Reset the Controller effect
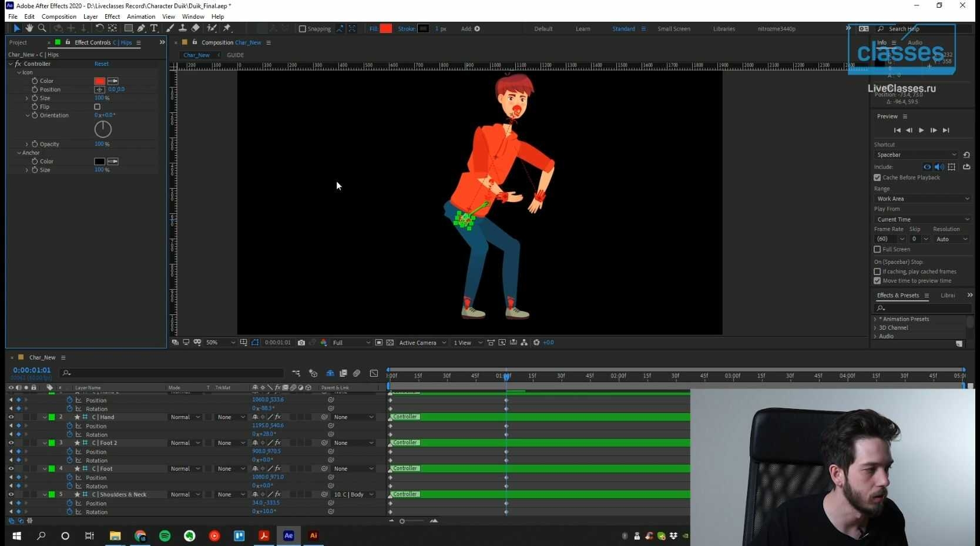 click(102, 64)
